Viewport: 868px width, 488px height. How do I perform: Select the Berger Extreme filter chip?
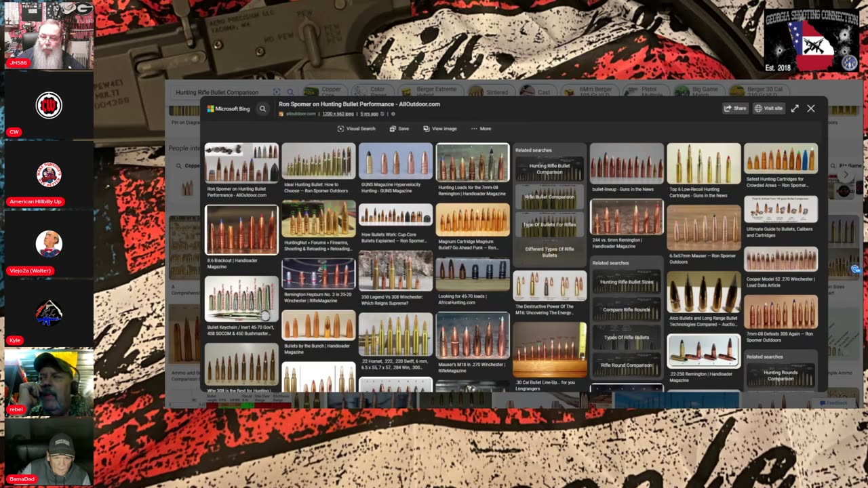[430, 91]
